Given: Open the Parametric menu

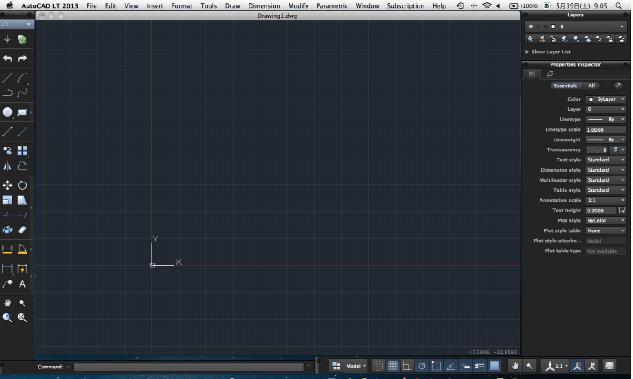Looking at the screenshot, I should (x=331, y=6).
